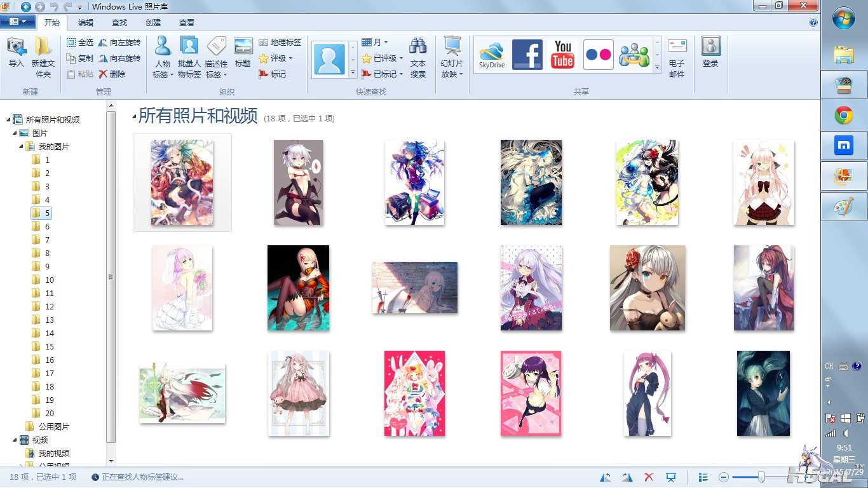Select folder 12 in the tree

click(x=43, y=306)
